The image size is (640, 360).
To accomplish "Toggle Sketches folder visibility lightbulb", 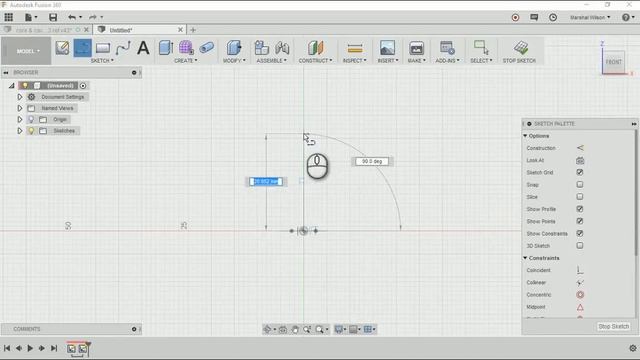I will click(x=31, y=131).
